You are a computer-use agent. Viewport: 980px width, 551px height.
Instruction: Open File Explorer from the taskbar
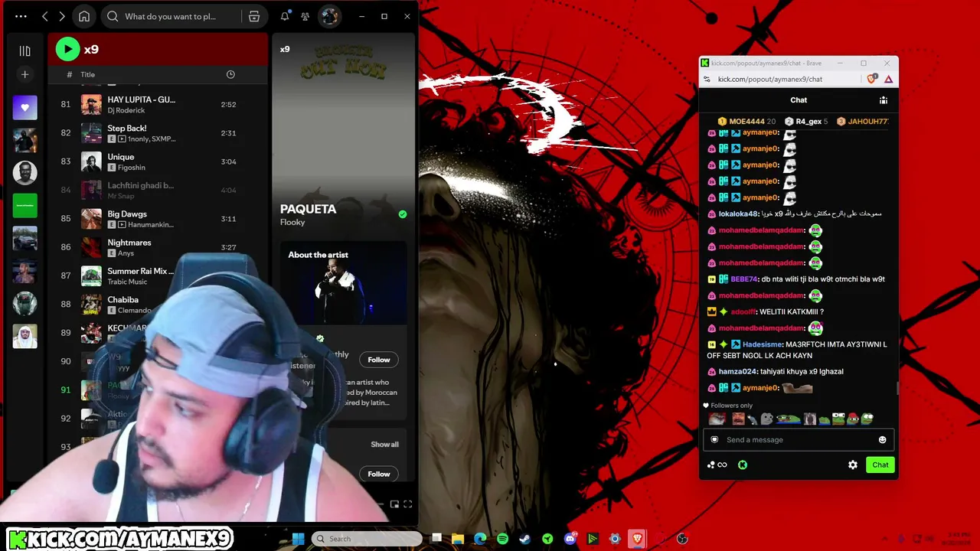[458, 539]
